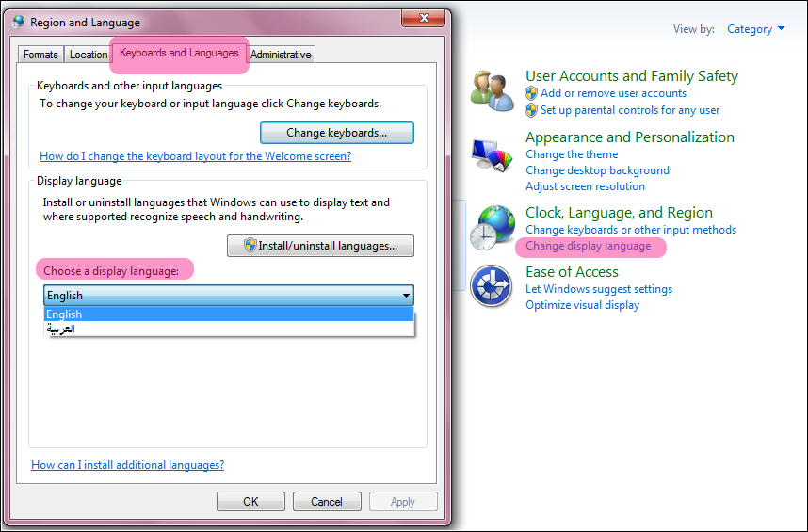Close the Region and Language dialog
808x532 pixels.
click(424, 18)
